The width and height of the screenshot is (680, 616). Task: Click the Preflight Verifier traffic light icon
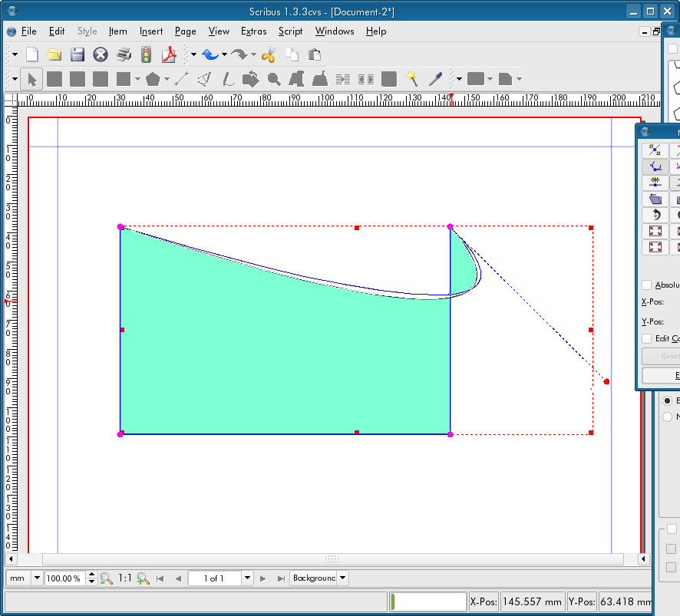point(146,54)
